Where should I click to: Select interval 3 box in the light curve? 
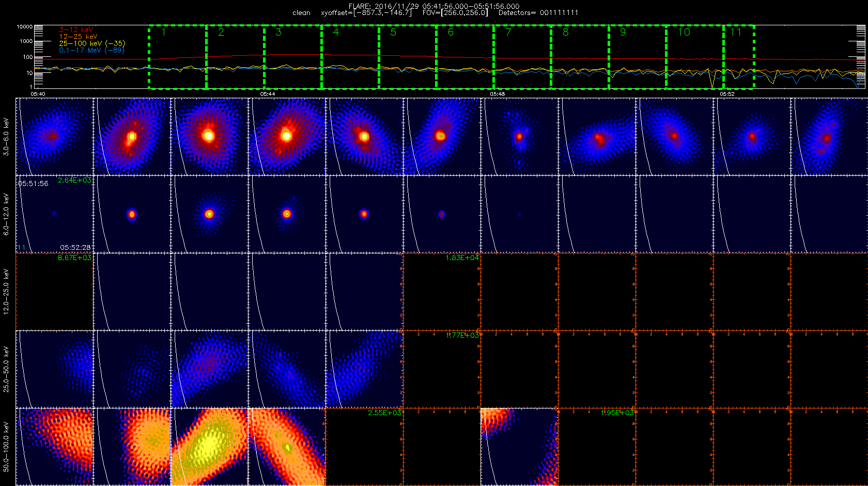tap(293, 57)
